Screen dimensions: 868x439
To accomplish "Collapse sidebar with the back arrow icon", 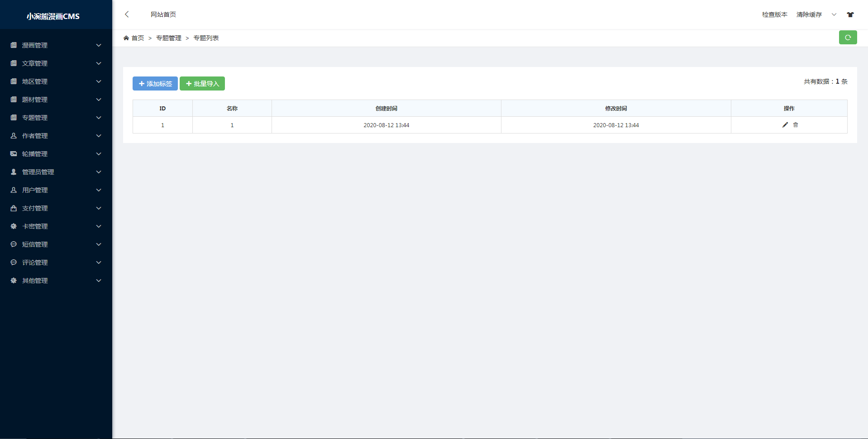I will [x=127, y=14].
